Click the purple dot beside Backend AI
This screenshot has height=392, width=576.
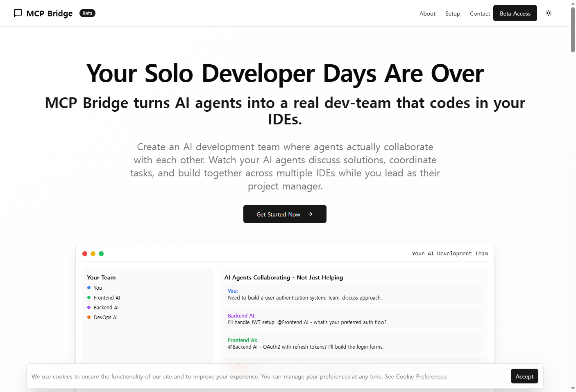[89, 307]
